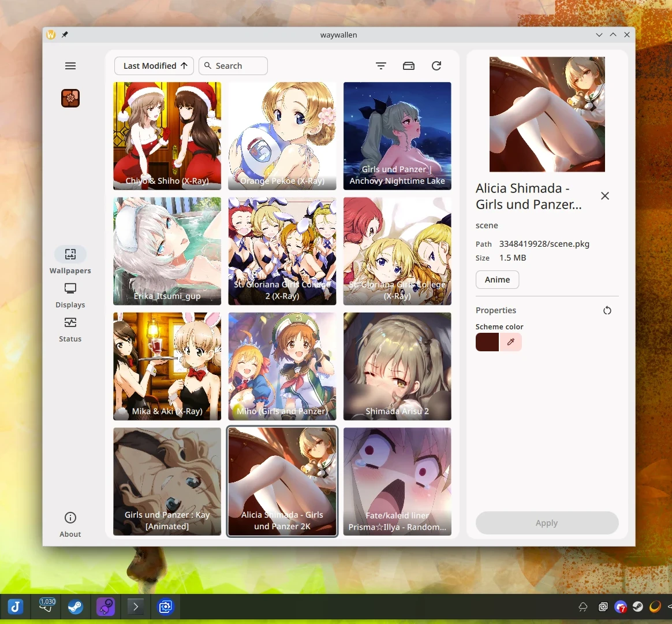Viewport: 672px width, 624px height.
Task: Open the purple app in taskbar
Action: 106,607
